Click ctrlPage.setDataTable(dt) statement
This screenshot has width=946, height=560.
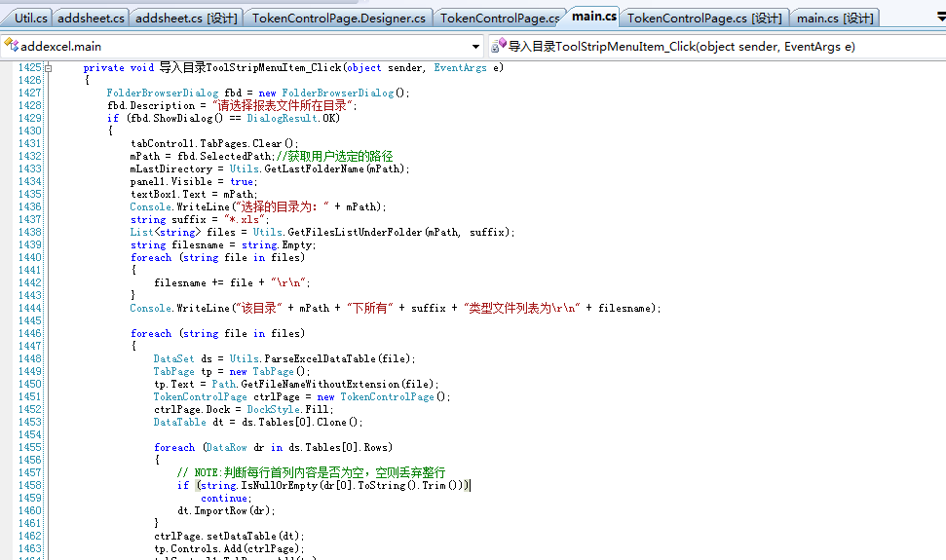(x=229, y=536)
